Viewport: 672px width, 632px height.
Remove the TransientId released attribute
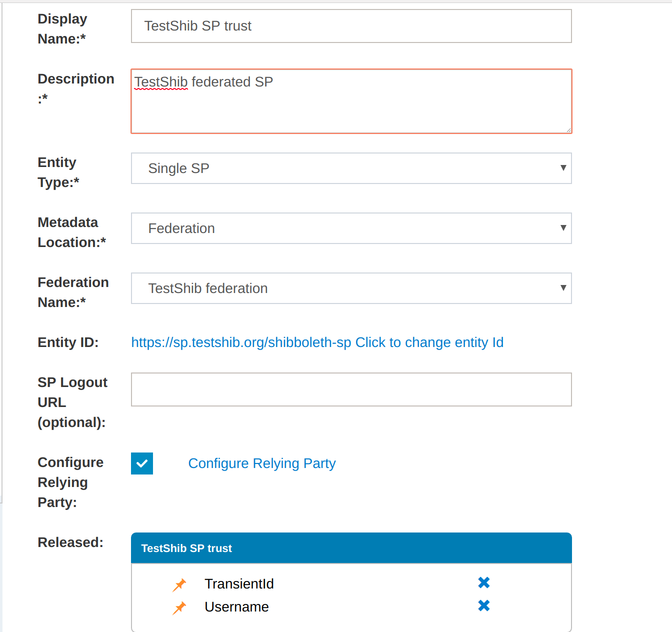click(x=483, y=582)
